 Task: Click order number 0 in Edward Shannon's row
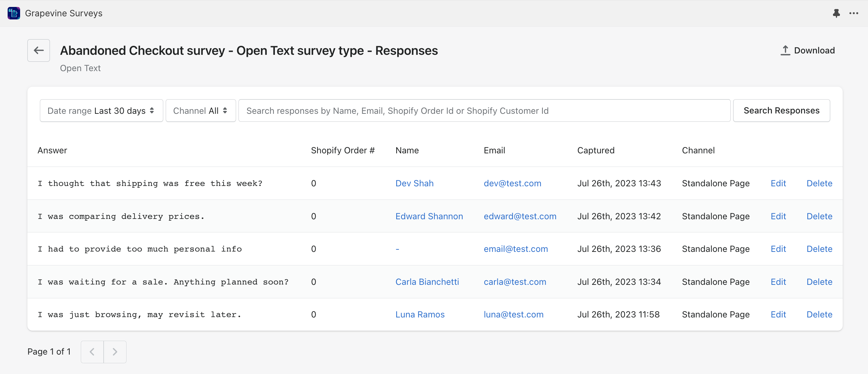(314, 216)
